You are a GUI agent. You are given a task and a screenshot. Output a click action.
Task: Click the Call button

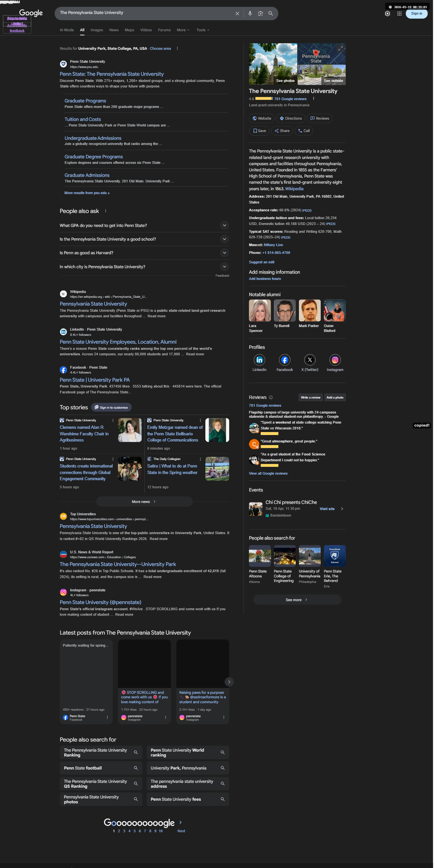(x=304, y=131)
